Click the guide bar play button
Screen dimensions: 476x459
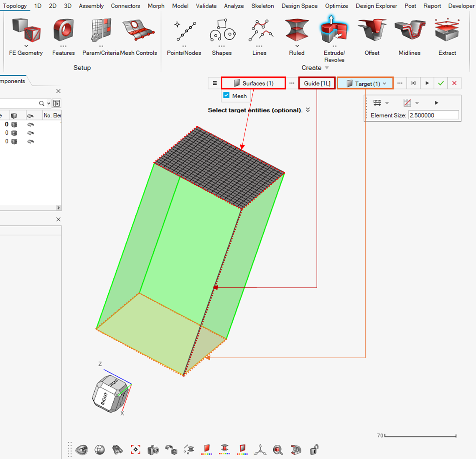tap(427, 83)
